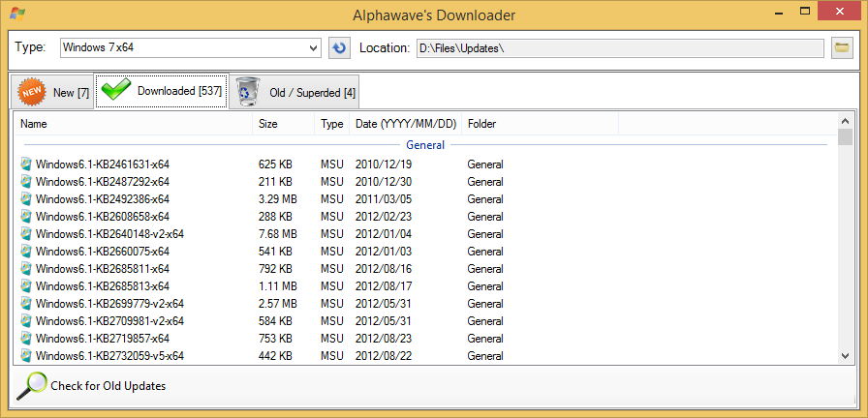The image size is (868, 418).
Task: Click the Location path field
Action: click(619, 47)
